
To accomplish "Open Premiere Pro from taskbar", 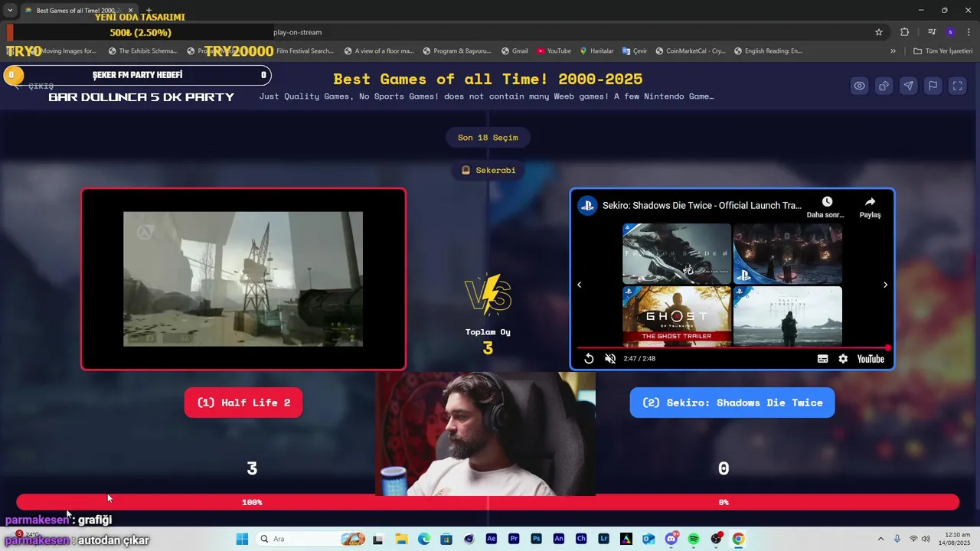I will coord(514,539).
